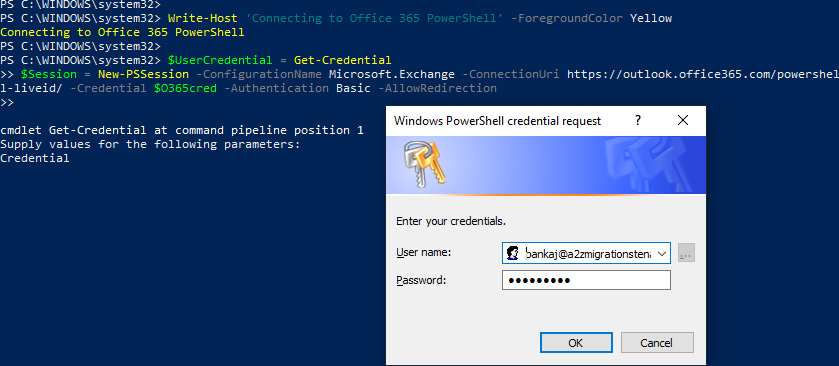This screenshot has height=366, width=839.
Task: Click the 'Enter your credentials.' text
Action: [x=451, y=221]
